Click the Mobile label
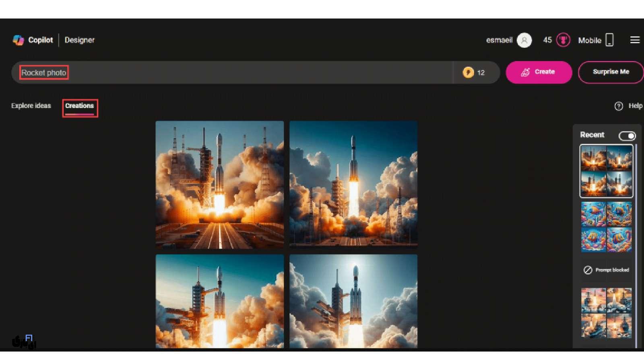The width and height of the screenshot is (644, 362). pyautogui.click(x=590, y=40)
